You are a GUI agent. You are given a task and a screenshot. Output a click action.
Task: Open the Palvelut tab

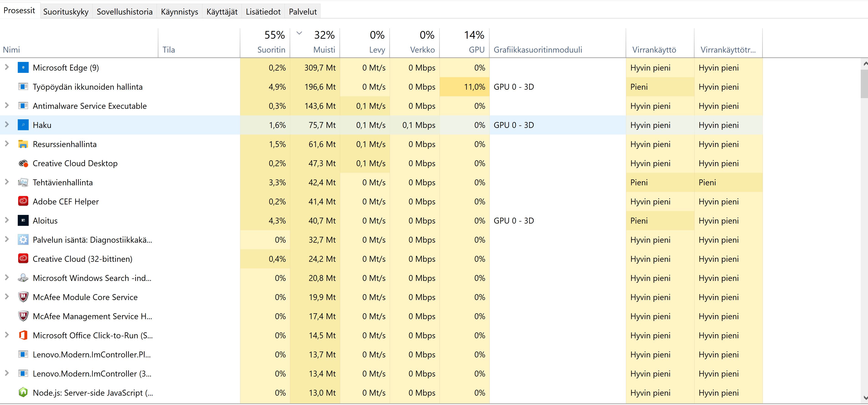click(303, 12)
